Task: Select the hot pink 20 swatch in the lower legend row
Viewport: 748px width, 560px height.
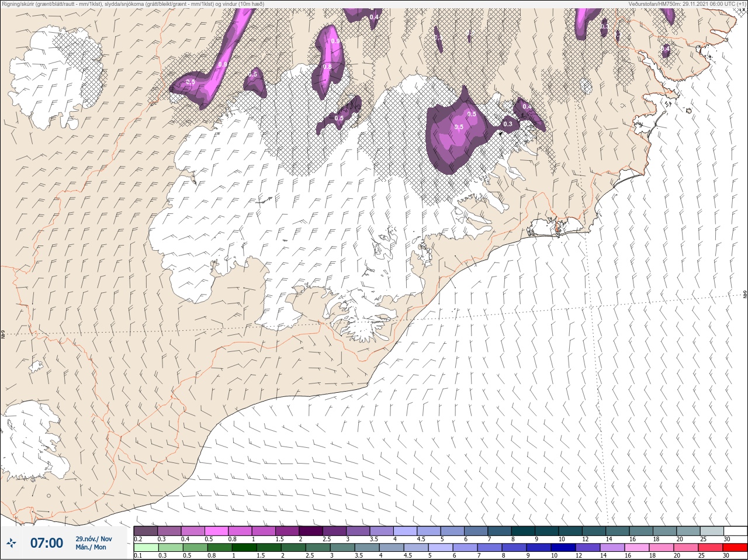Action: pos(685,548)
